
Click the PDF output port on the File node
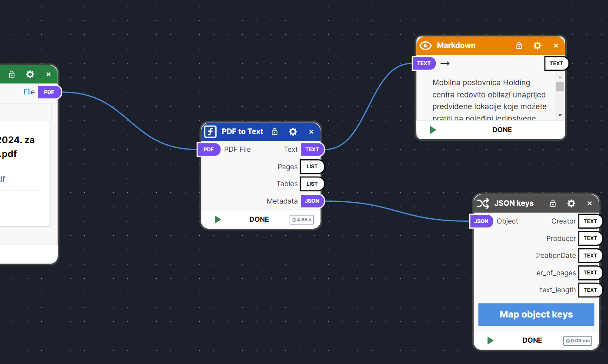click(50, 92)
